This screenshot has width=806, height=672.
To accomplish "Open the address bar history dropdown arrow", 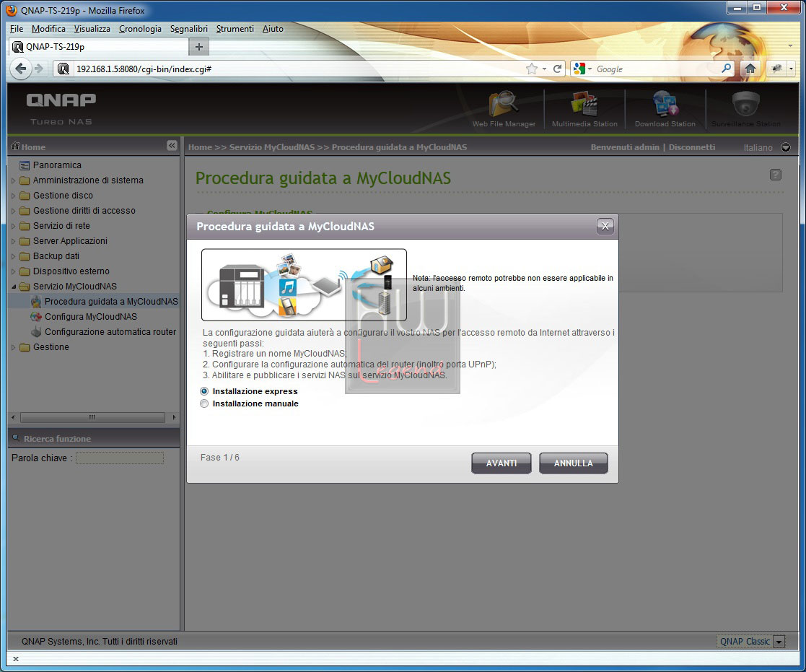I will coord(544,69).
